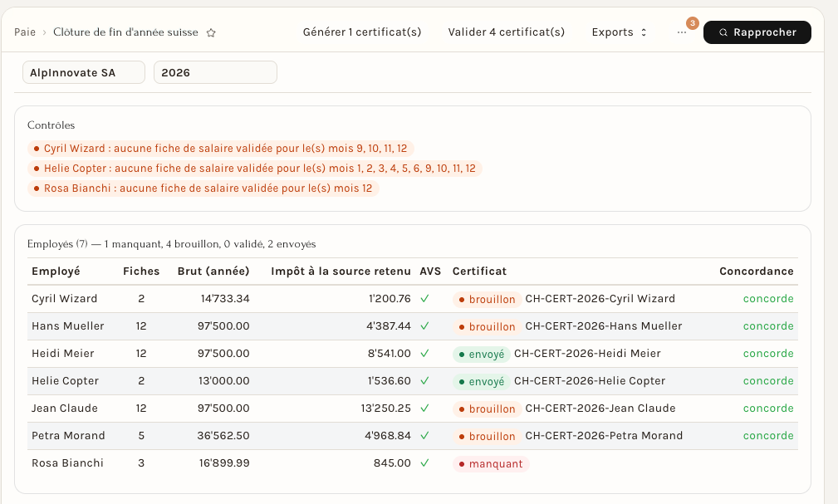Open certificate CH-CERT-2026-Hans Mueller
The height and width of the screenshot is (504, 838).
[x=604, y=326]
